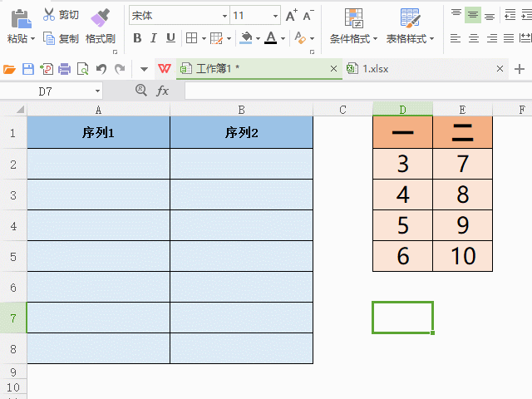Viewport: 532px width, 399px height.
Task: Expand the borders dropdown arrow
Action: tap(204, 39)
